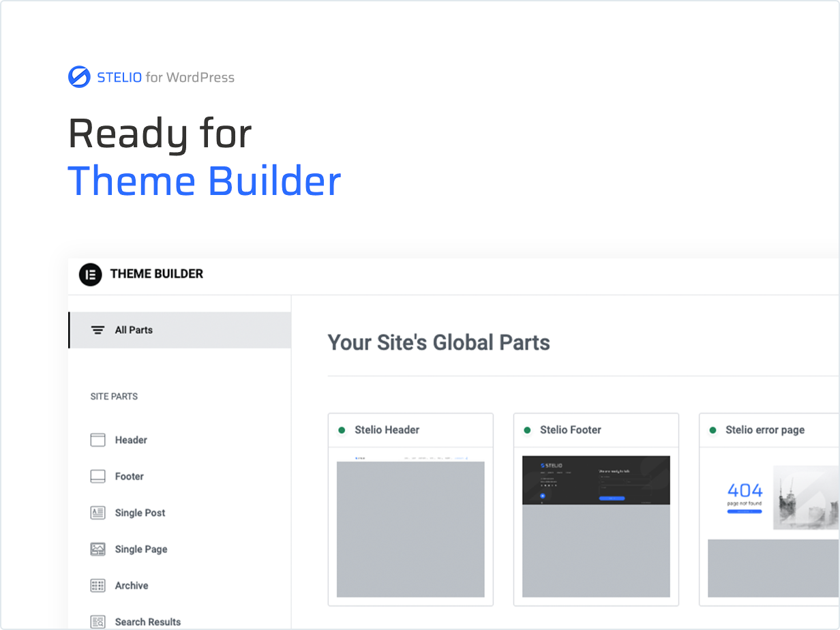Select All Parts in the sidebar
Viewport: 840px width, 630px height.
point(134,329)
